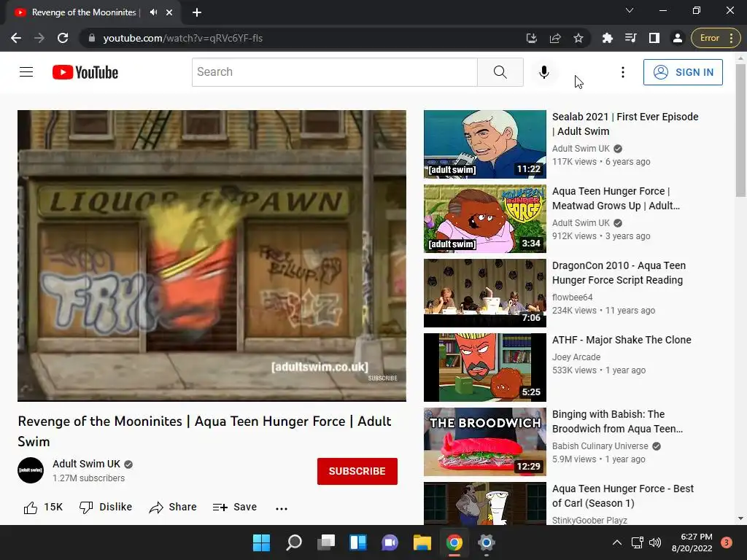Open the Extensions puzzle icon
Viewport: 747px width, 560px height.
(608, 38)
